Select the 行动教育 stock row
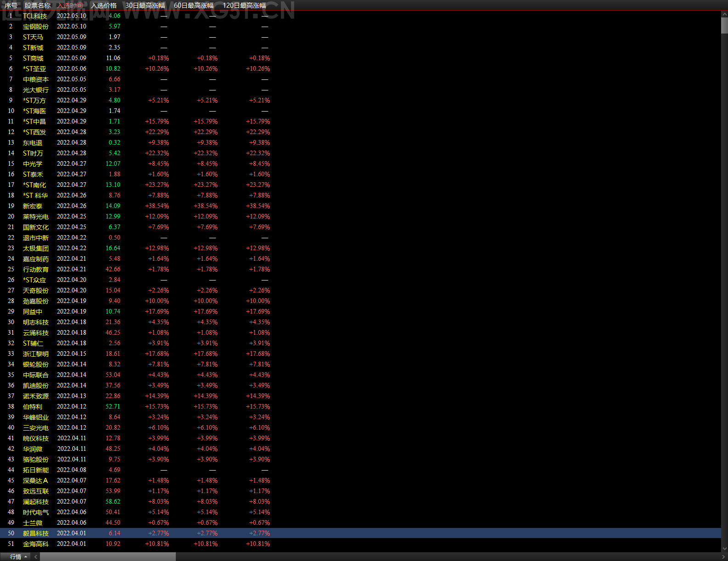 pyautogui.click(x=360, y=269)
